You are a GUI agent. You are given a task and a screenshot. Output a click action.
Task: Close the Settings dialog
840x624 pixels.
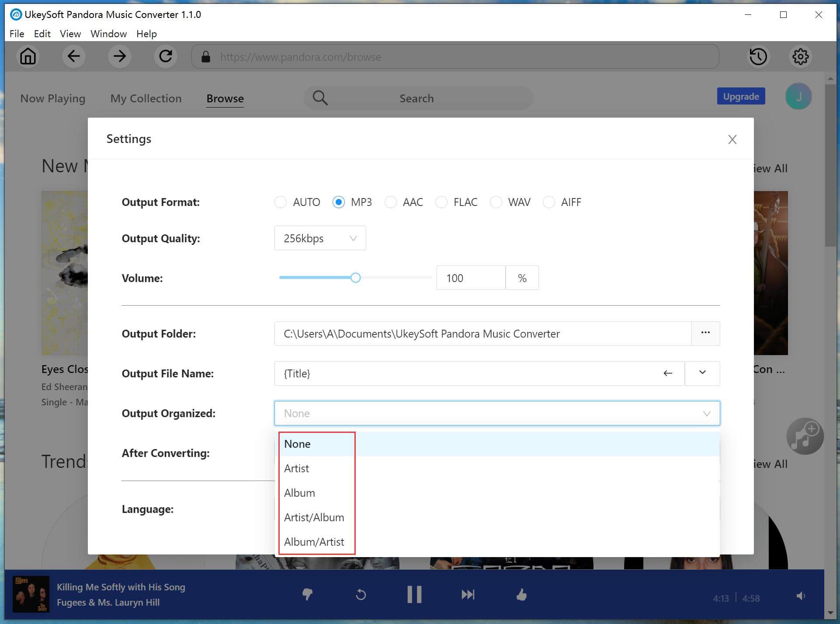[732, 139]
